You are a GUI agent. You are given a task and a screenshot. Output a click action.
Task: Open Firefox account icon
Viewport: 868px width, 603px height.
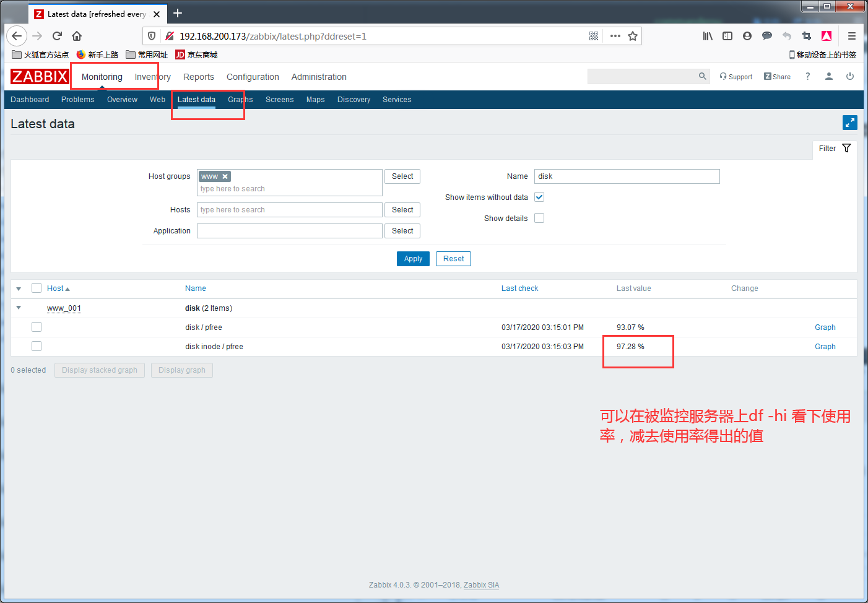pos(747,36)
